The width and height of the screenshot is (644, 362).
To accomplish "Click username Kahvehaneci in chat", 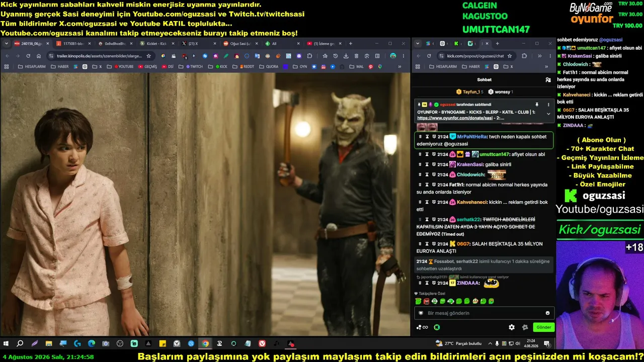I will click(x=471, y=202).
